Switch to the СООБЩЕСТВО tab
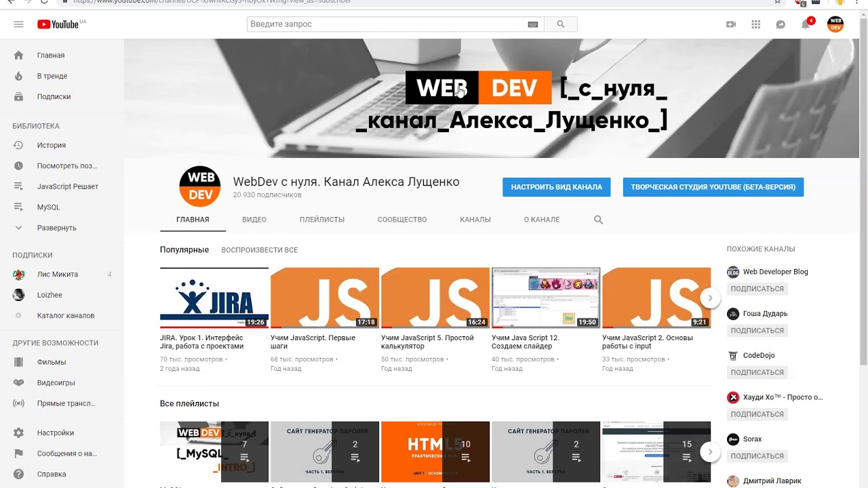 pyautogui.click(x=402, y=220)
